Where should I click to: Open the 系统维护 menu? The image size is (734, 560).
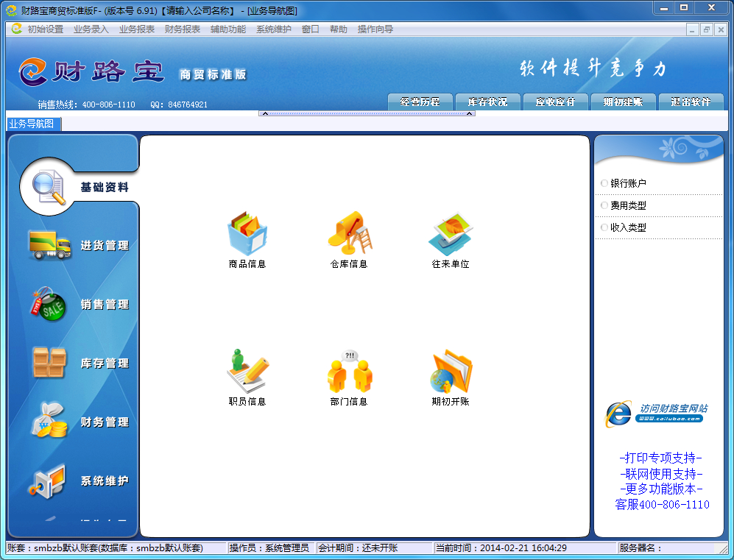click(274, 29)
